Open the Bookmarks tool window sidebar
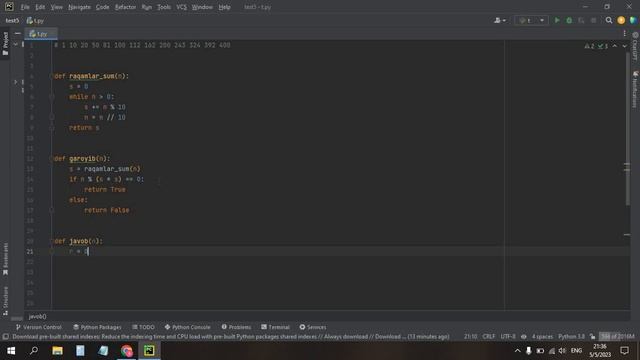The image size is (640, 360). (5, 259)
